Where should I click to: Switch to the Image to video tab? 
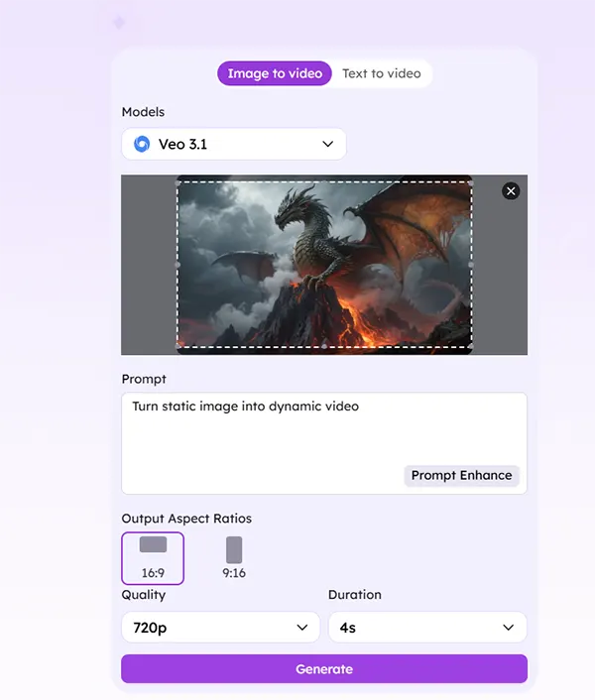point(275,73)
